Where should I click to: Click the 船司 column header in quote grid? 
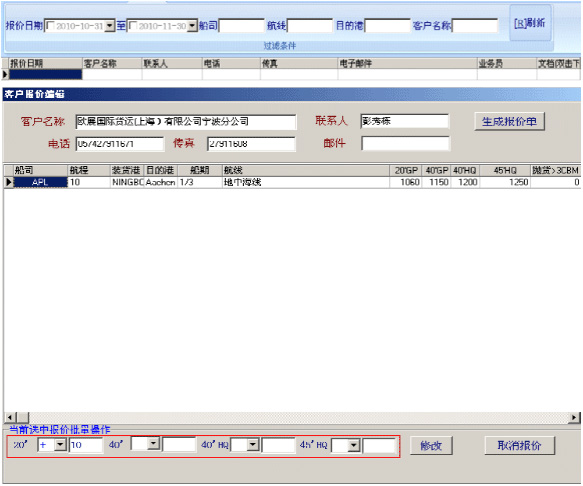click(40, 170)
